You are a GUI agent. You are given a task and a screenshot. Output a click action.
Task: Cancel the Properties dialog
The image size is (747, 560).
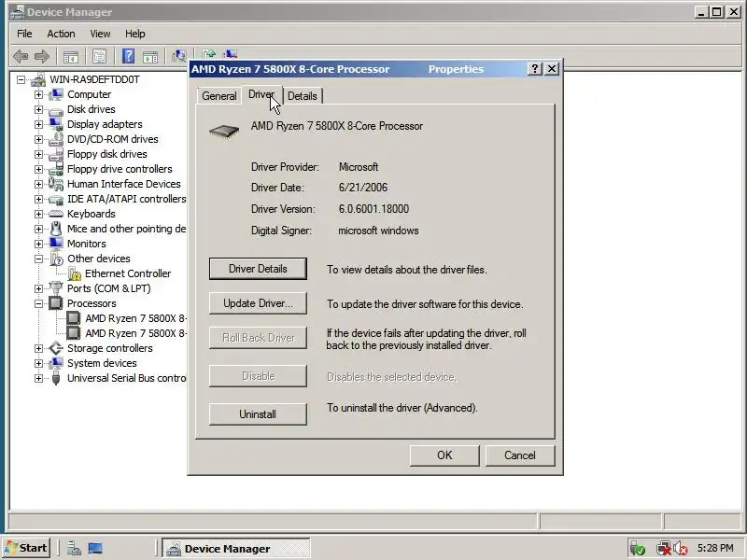click(x=520, y=455)
